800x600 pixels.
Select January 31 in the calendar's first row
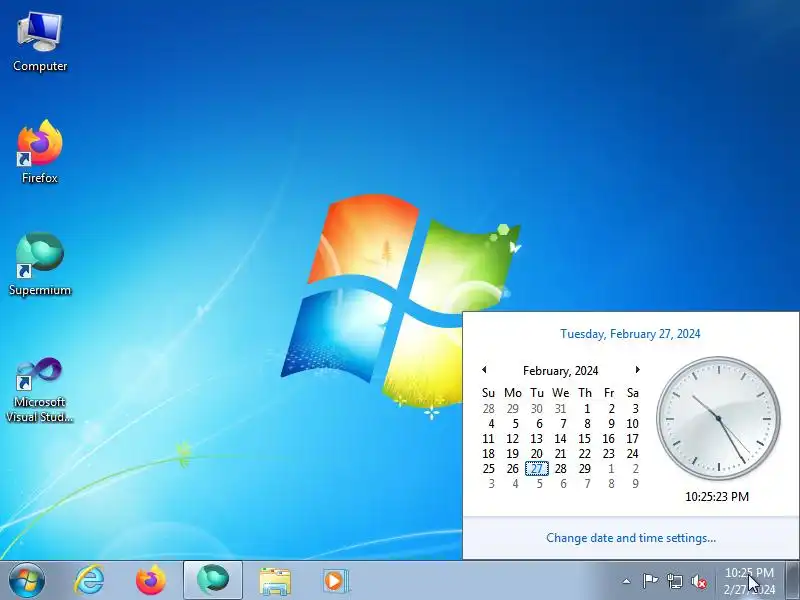(560, 409)
